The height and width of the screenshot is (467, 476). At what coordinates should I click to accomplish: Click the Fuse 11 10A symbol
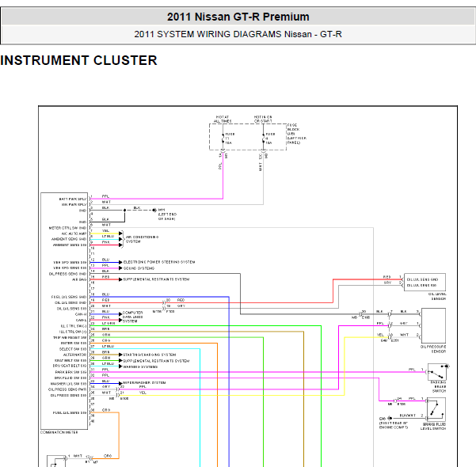coord(223,138)
